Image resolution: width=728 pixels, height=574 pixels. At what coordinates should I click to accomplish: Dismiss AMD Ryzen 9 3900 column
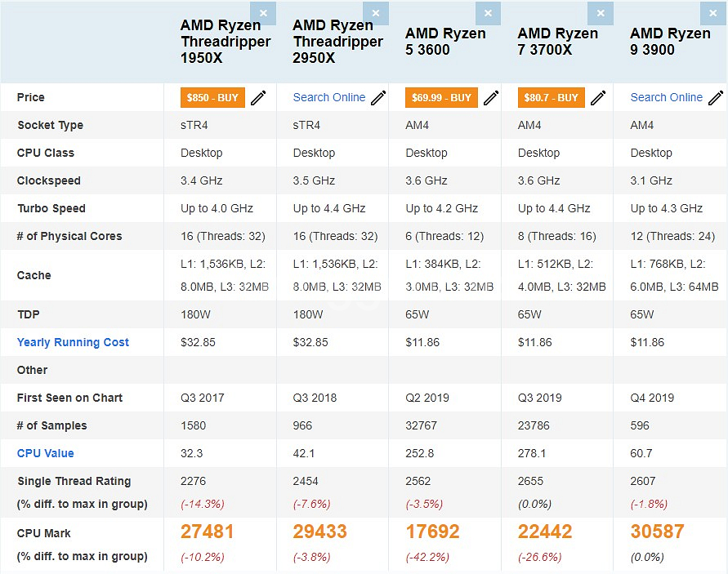(712, 14)
